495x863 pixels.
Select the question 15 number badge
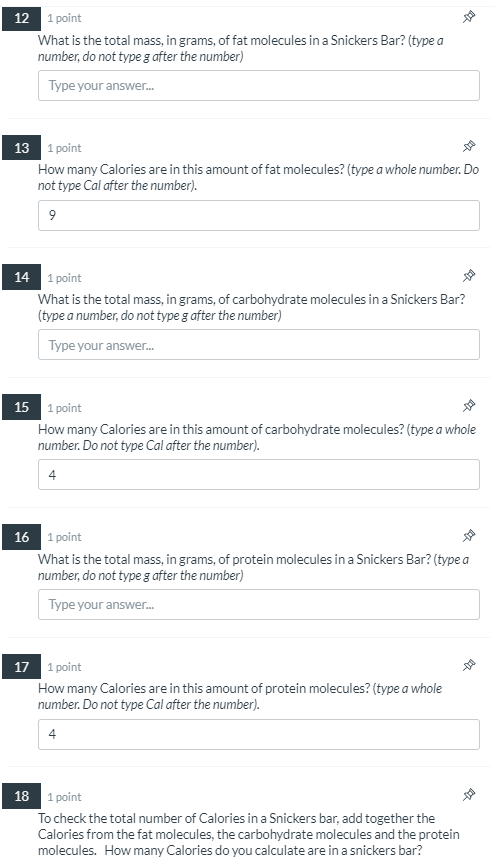click(21, 407)
